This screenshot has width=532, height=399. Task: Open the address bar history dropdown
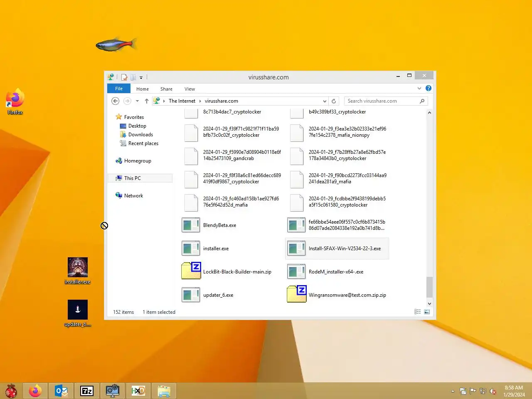point(325,101)
